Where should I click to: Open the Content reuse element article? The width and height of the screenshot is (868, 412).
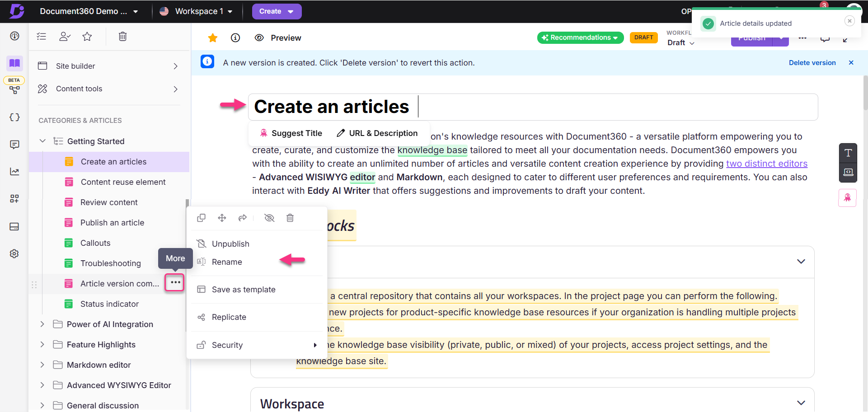(123, 182)
